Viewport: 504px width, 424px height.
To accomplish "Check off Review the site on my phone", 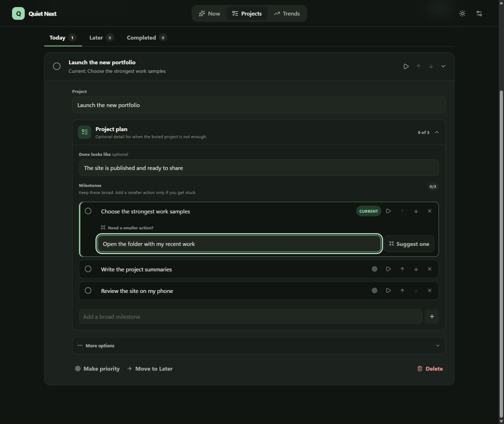I will 88,291.
